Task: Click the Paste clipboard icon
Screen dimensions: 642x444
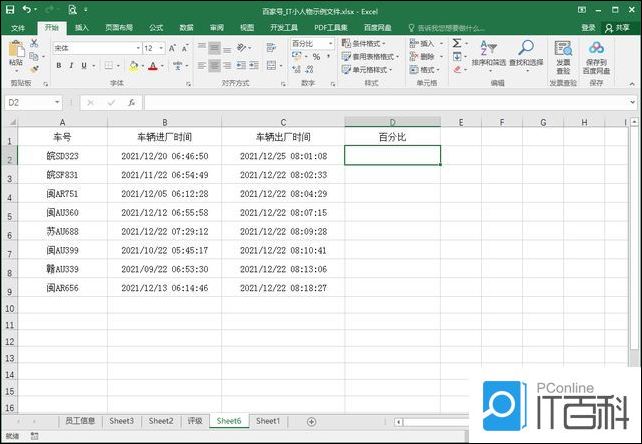Action: pyautogui.click(x=16, y=49)
